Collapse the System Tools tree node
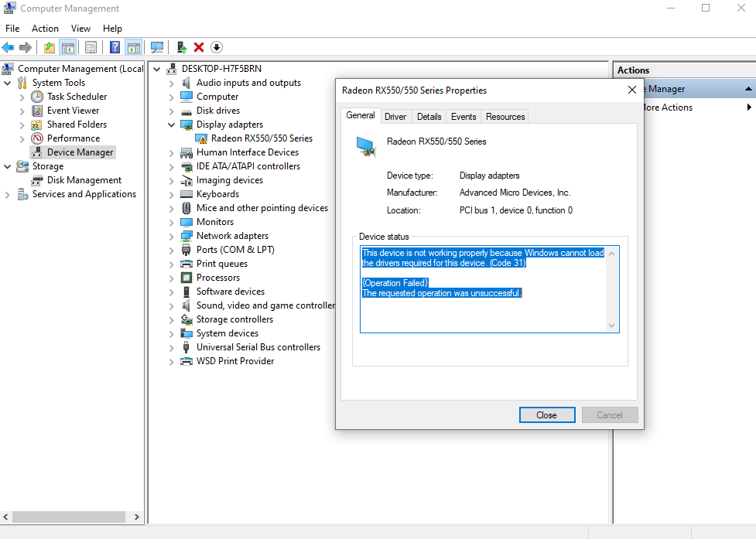Screen dimensions: 756x539 coord(8,83)
